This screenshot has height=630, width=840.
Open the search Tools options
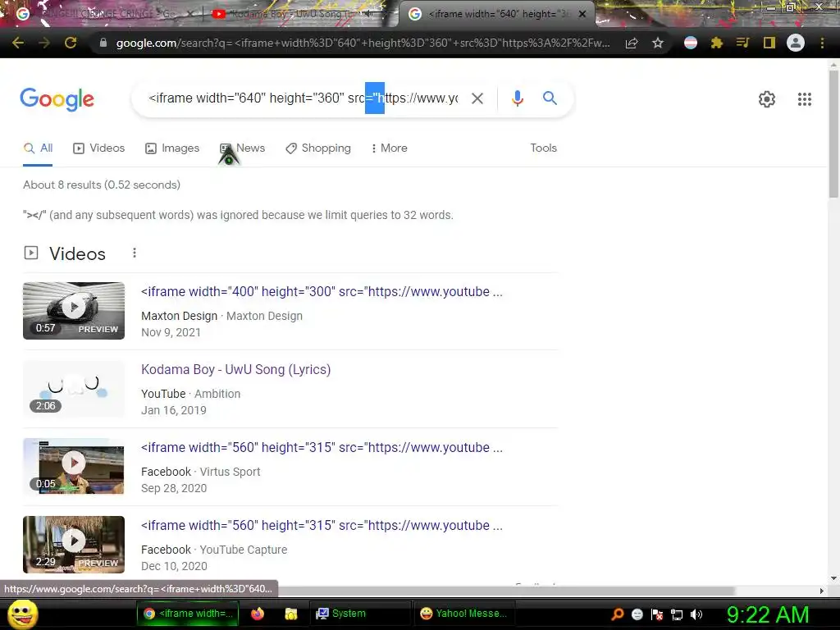click(543, 148)
